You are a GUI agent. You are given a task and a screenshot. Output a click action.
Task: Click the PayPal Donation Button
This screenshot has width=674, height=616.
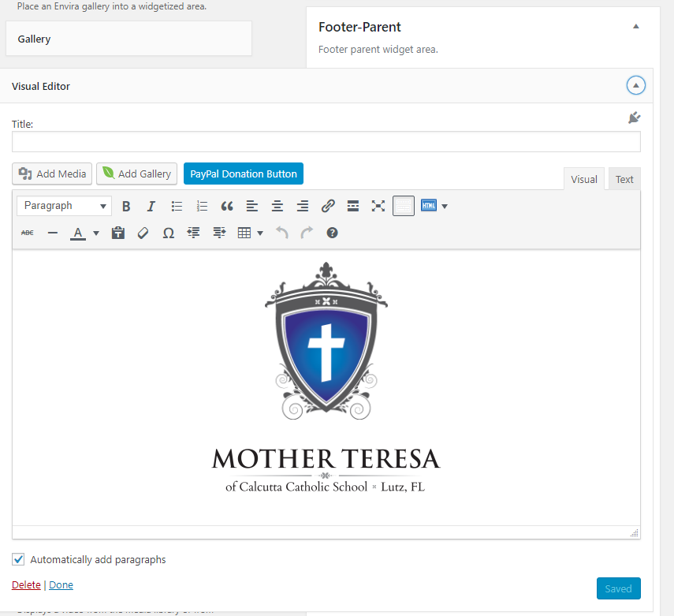(244, 174)
